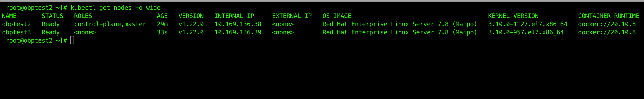Click the NAME column header
The width and height of the screenshot is (644, 99).
[9, 16]
